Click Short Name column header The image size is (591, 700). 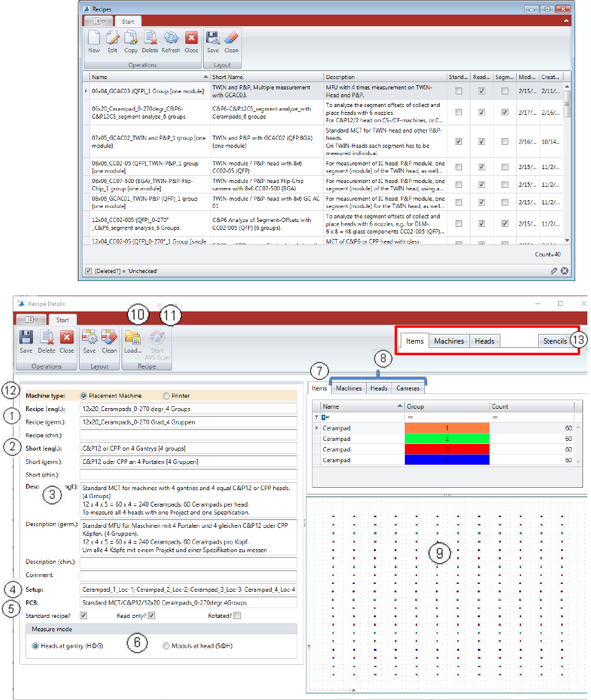click(266, 77)
